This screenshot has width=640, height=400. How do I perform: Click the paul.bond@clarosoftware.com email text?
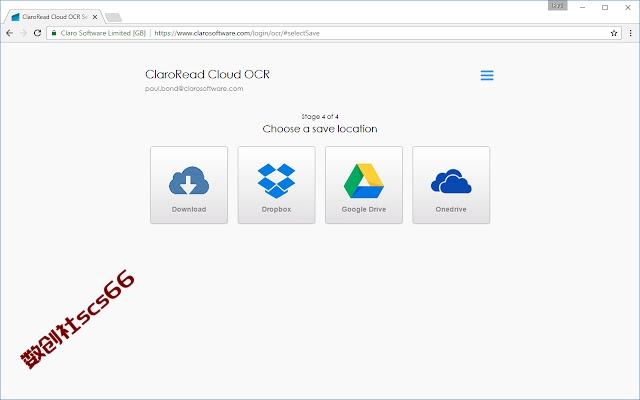(194, 89)
